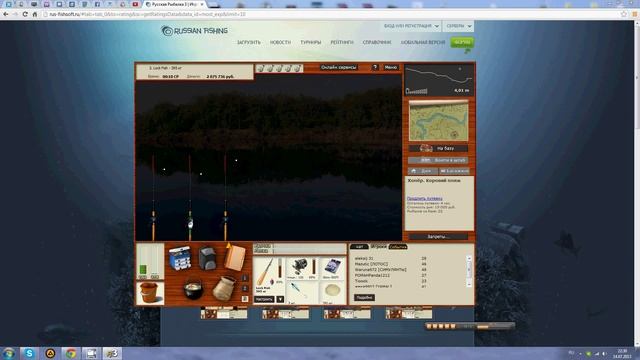
Task: Select the middle fishing rod
Action: point(190,198)
